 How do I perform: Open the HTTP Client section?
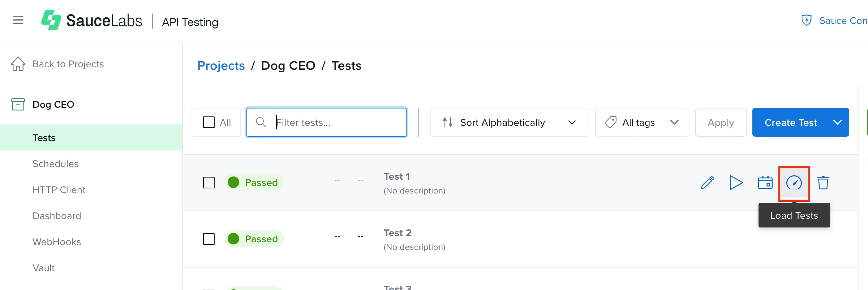(x=59, y=189)
